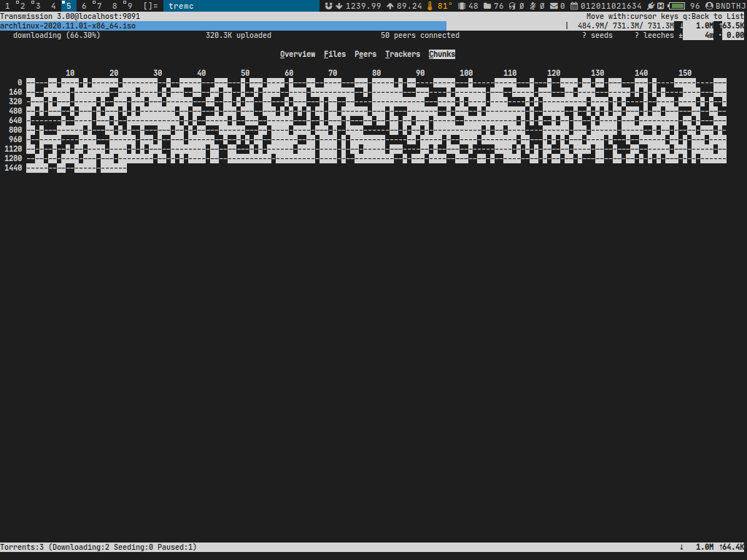Select the archlinux-2020.11.01-x86_64.iso torrent row
The height and width of the screenshot is (560, 747).
tap(68, 26)
